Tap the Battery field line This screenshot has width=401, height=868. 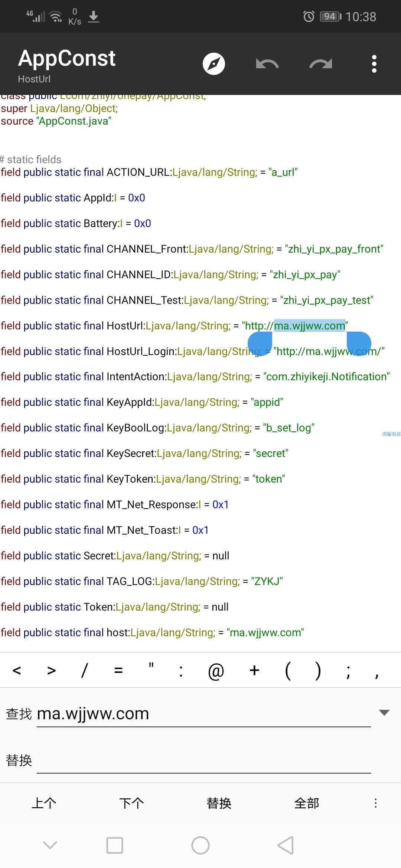click(76, 223)
